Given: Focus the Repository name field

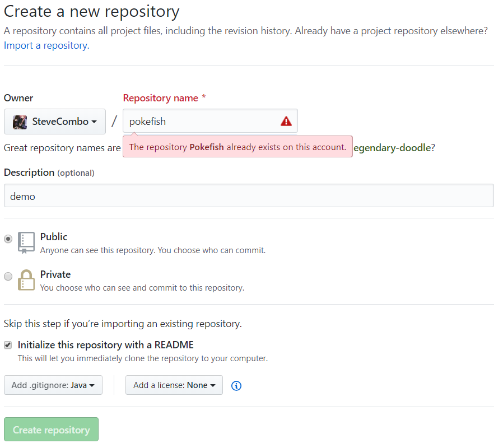Looking at the screenshot, I should [202, 121].
